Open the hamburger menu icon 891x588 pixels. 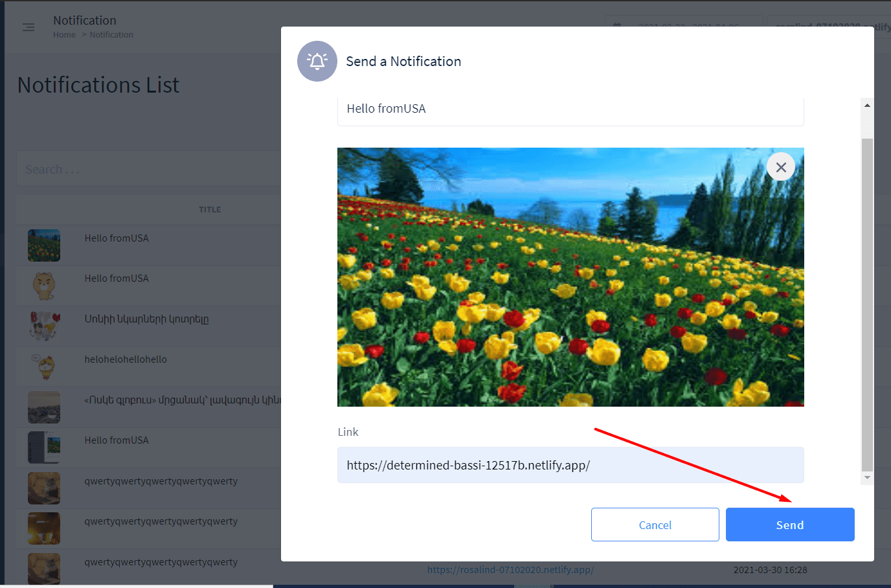click(x=28, y=27)
